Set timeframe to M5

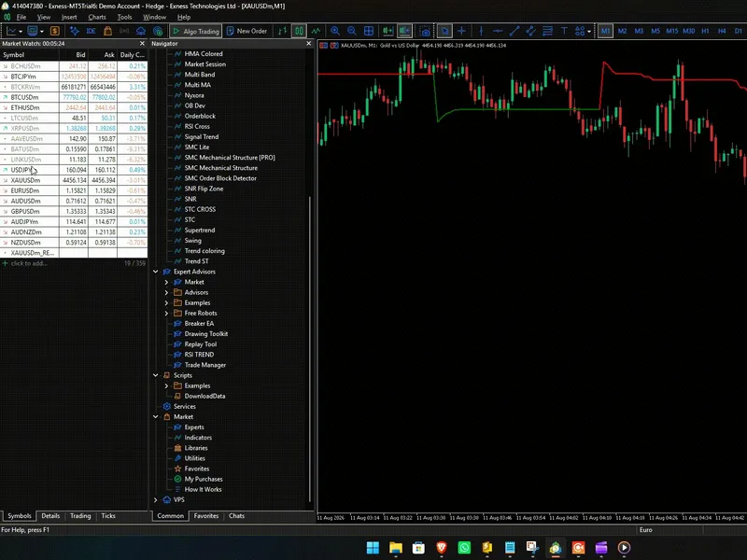655,31
